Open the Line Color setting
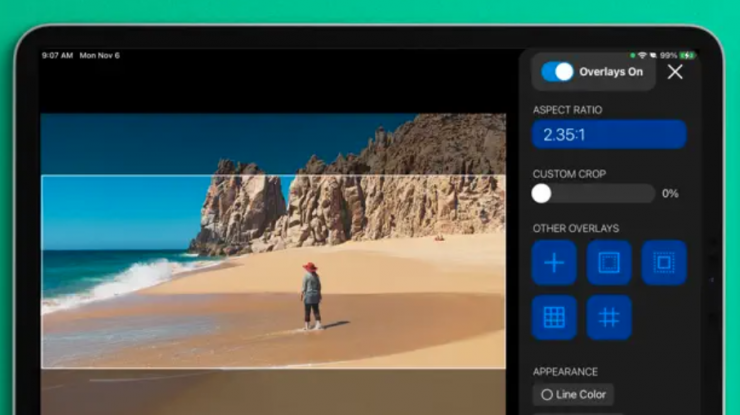This screenshot has width=740, height=415. tap(573, 395)
